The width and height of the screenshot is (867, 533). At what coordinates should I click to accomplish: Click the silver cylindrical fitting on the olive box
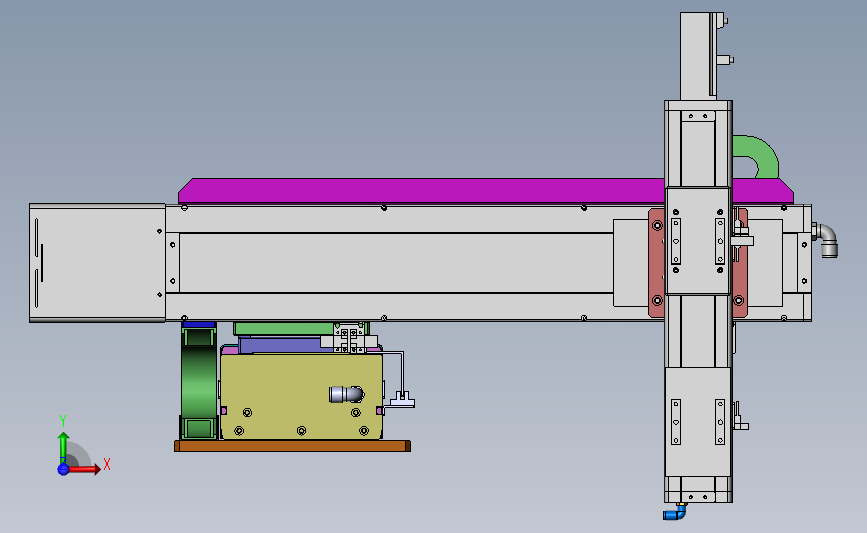(346, 394)
